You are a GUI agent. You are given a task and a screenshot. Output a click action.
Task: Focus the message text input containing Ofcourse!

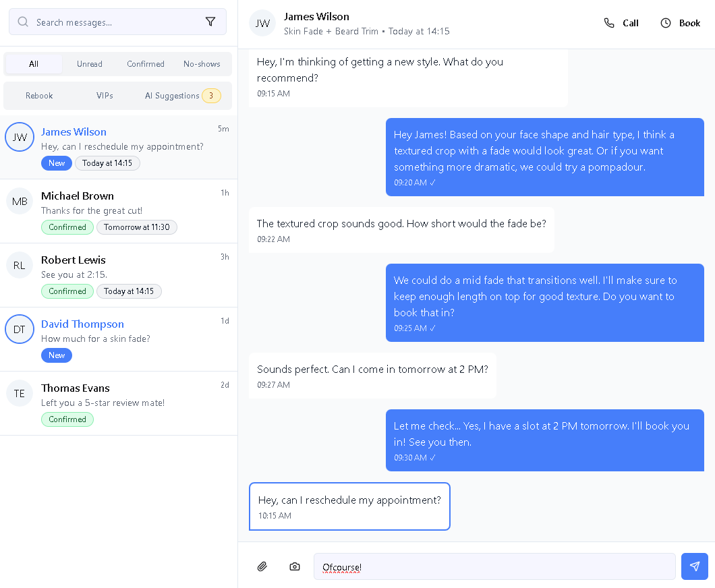(494, 566)
